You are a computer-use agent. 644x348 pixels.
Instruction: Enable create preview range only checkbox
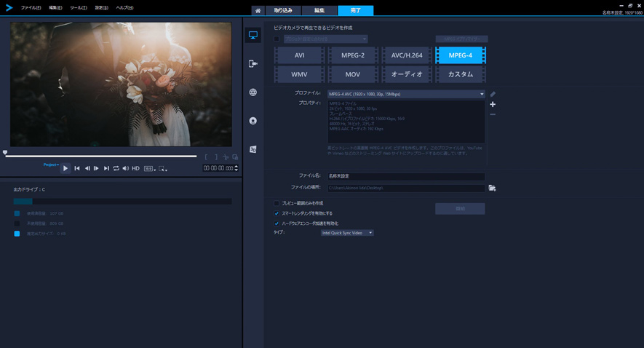[x=277, y=203]
